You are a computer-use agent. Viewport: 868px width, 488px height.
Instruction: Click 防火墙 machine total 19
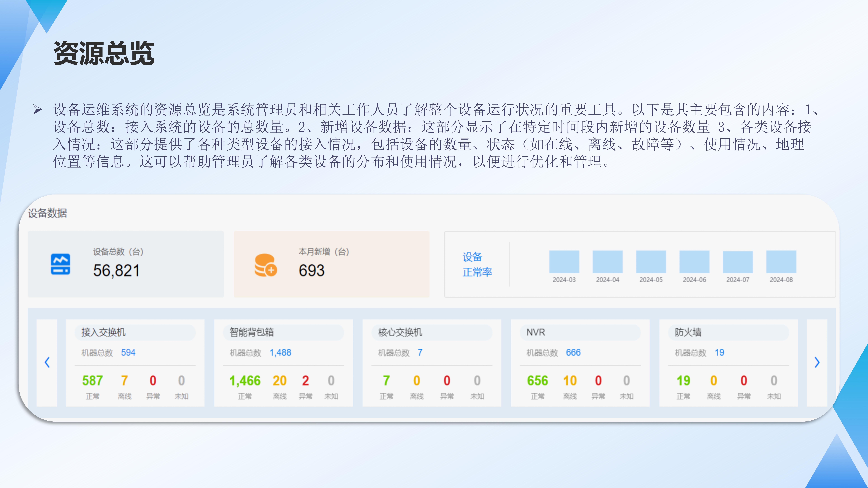[x=719, y=353]
